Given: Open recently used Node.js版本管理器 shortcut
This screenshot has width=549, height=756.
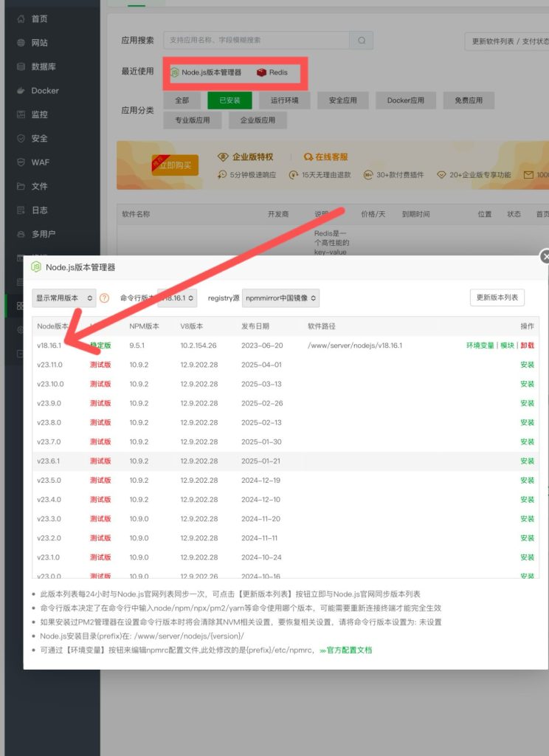Looking at the screenshot, I should [x=207, y=72].
